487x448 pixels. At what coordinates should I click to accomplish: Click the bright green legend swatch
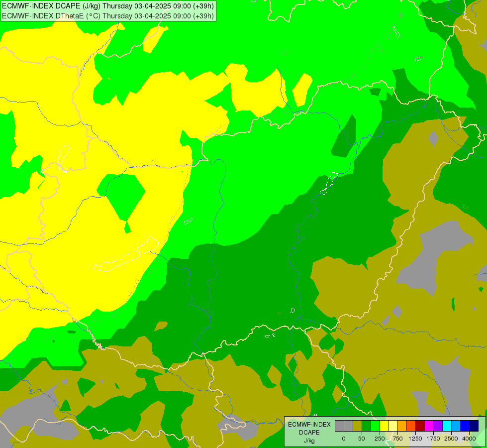tap(376, 426)
